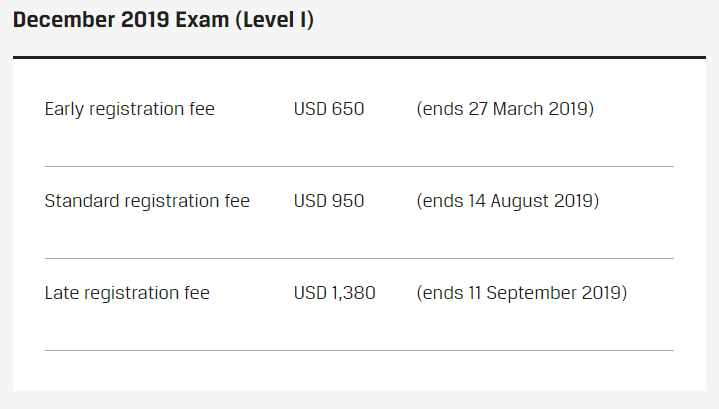
Task: Click the word "Early" in first row
Action: (x=64, y=109)
